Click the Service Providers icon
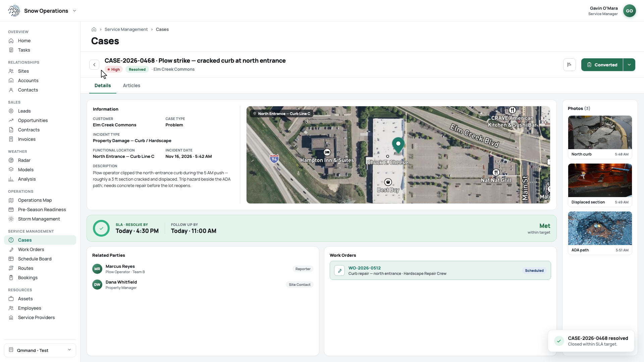This screenshot has width=644, height=362. click(11, 317)
